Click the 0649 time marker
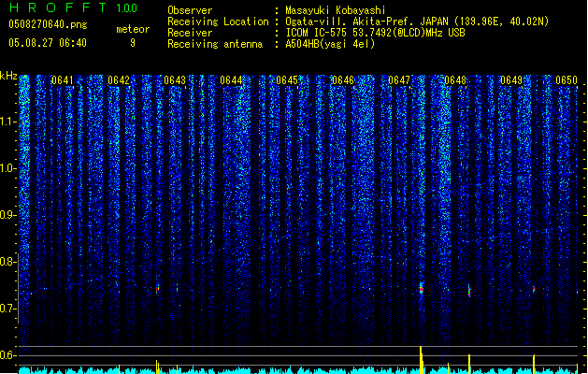The image size is (588, 374). point(511,80)
